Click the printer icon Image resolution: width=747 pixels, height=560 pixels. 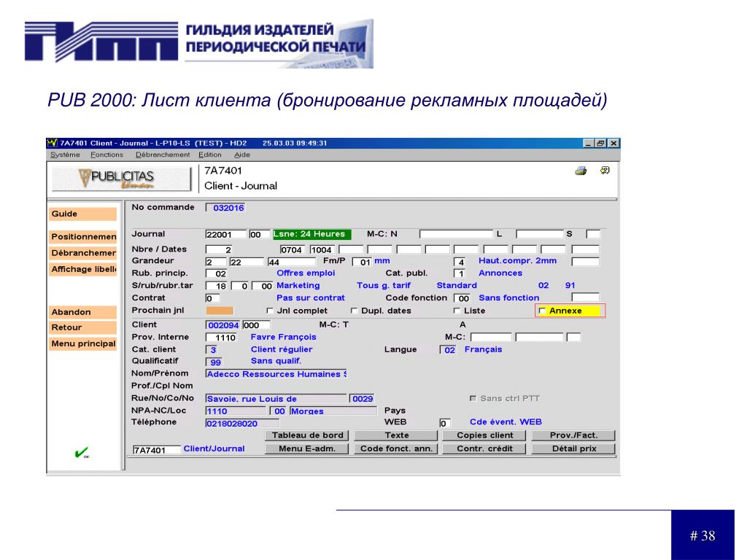tap(581, 171)
